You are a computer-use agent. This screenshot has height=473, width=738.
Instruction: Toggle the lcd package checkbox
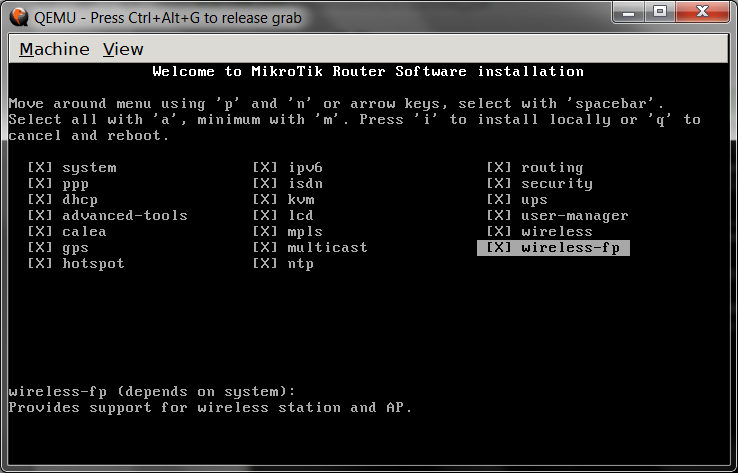tap(265, 216)
